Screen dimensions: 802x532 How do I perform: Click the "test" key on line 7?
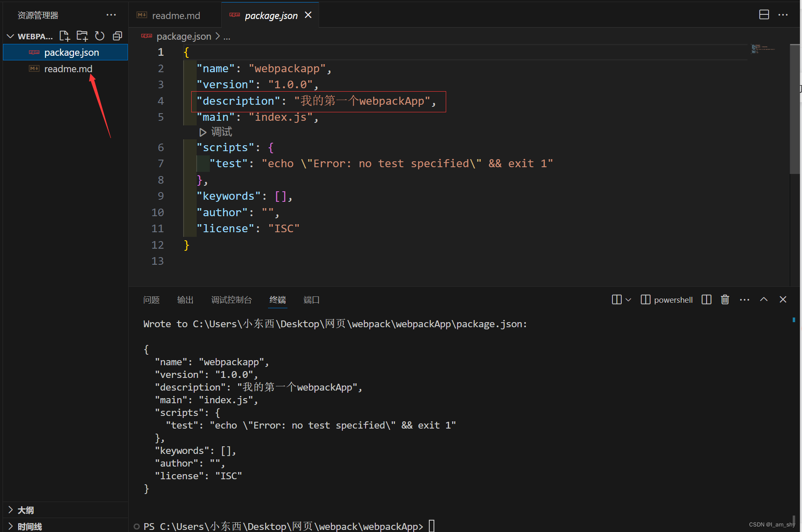pos(229,163)
